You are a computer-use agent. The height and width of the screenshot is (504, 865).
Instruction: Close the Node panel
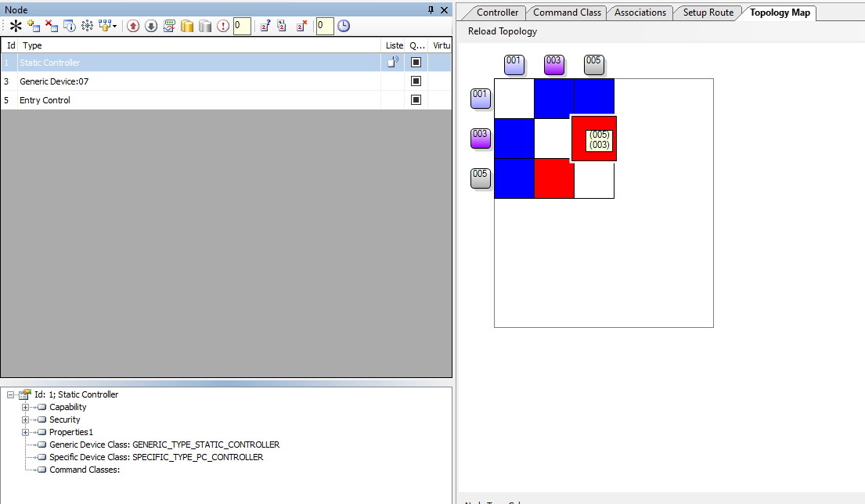444,10
